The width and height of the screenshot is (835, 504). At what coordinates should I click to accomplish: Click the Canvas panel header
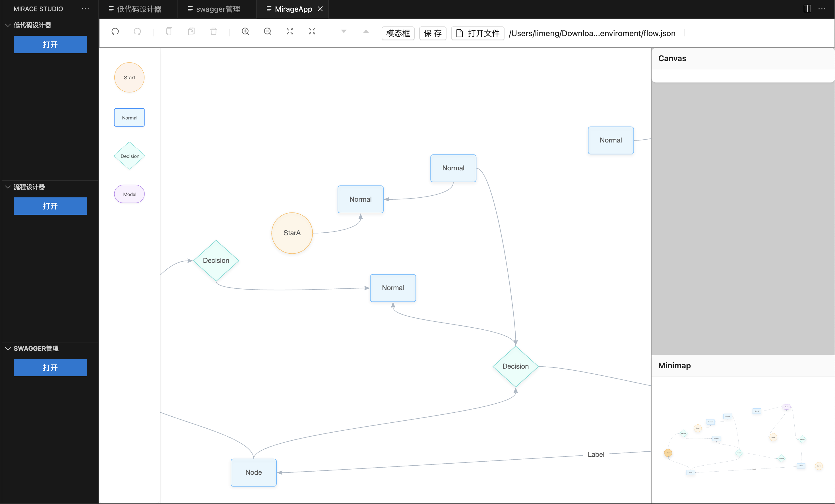[x=743, y=59]
